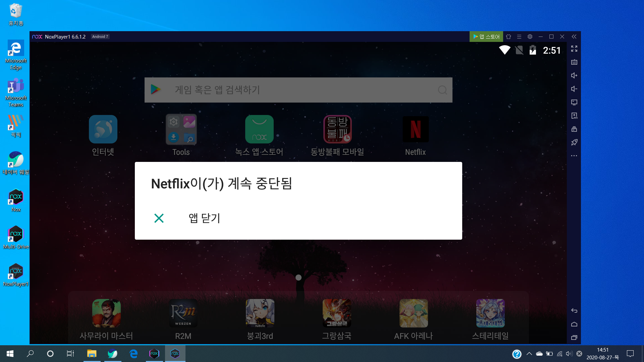Decrease volume with Nox sidebar speaker minus
644x362 pixels.
click(x=574, y=89)
